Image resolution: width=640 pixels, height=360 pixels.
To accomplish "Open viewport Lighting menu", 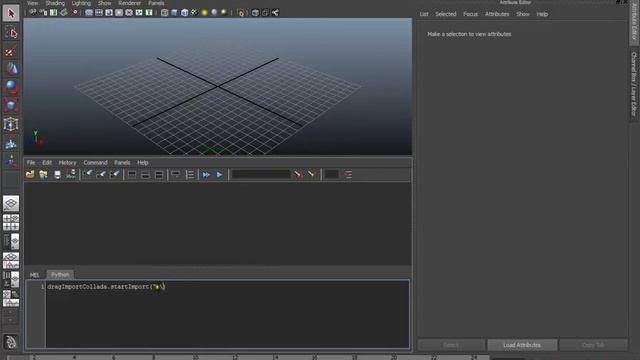I will [x=81, y=3].
